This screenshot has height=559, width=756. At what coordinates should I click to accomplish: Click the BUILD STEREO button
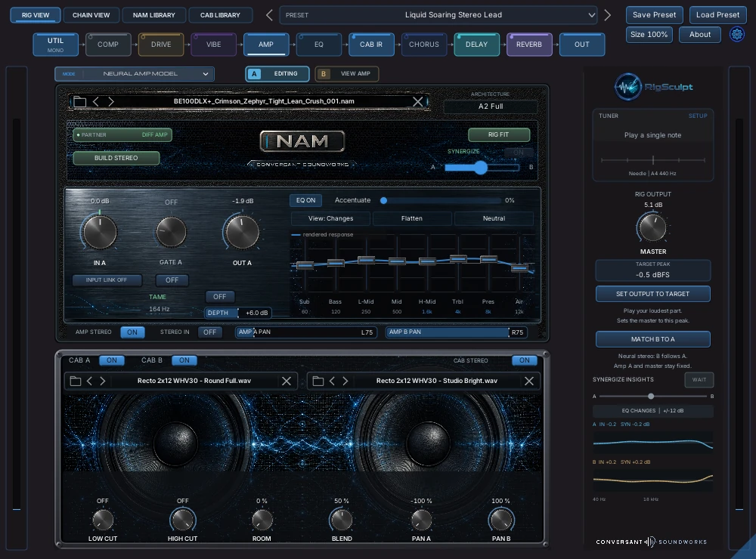[116, 158]
